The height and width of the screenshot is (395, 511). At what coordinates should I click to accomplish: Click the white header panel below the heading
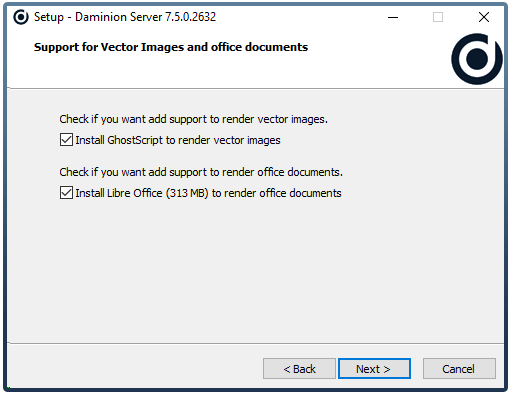tap(227, 71)
